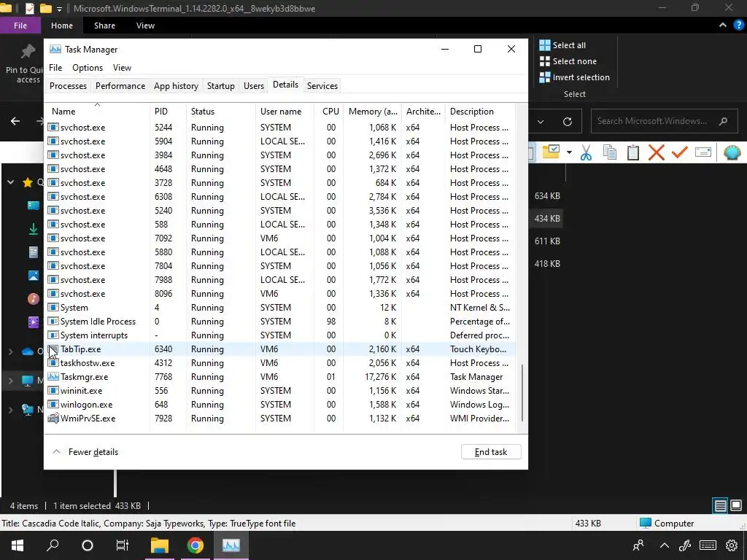747x560 pixels.
Task: Select the Taskmgr.exe process icon
Action: 53,377
